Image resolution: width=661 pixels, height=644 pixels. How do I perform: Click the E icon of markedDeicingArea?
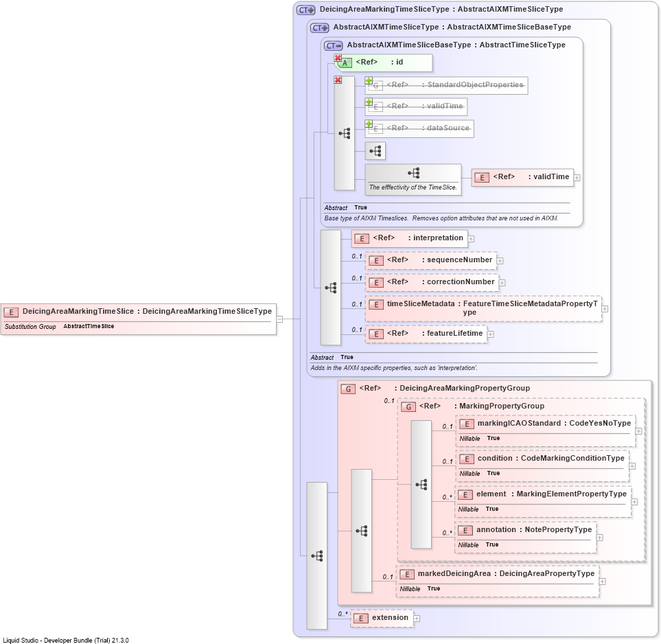click(x=407, y=575)
